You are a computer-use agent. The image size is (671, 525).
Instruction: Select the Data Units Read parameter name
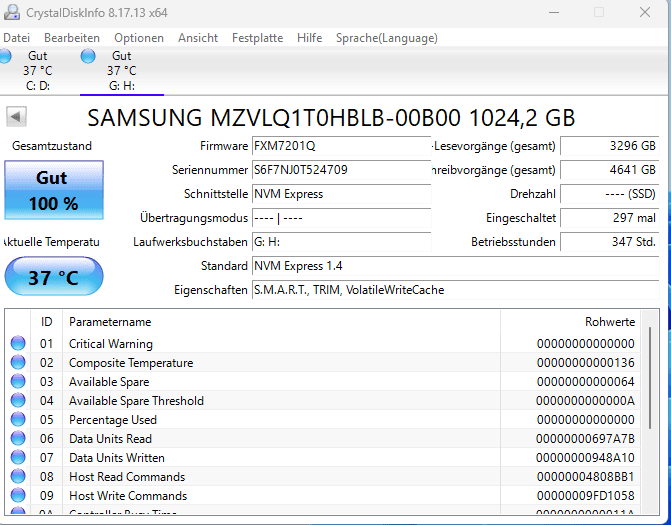pyautogui.click(x=110, y=439)
